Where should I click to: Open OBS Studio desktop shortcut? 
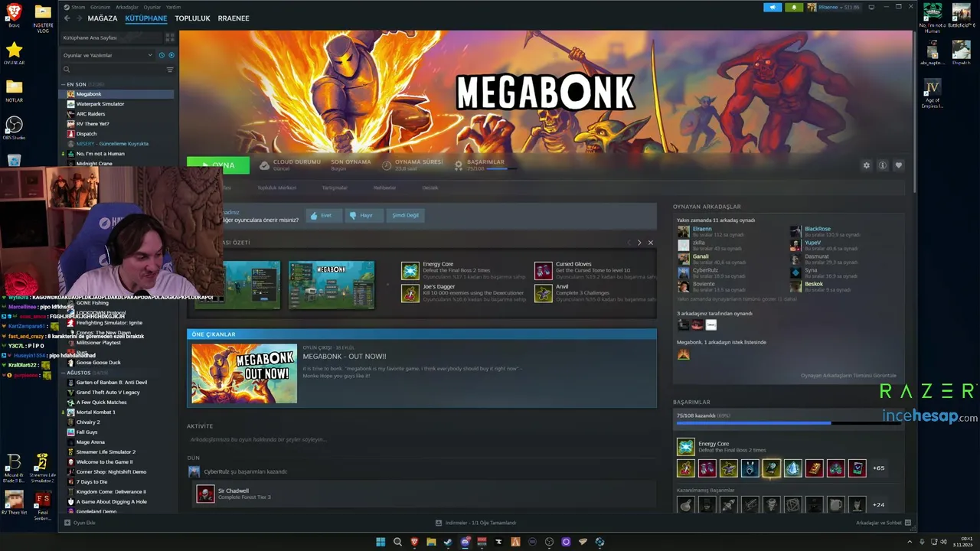coord(14,128)
